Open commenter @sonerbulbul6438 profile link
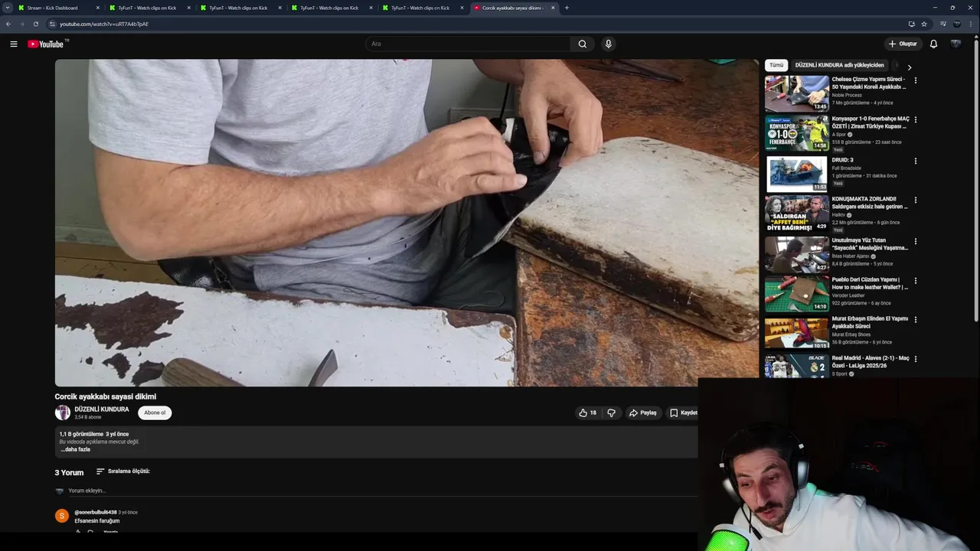Screen dimensions: 980x551 tap(96, 512)
